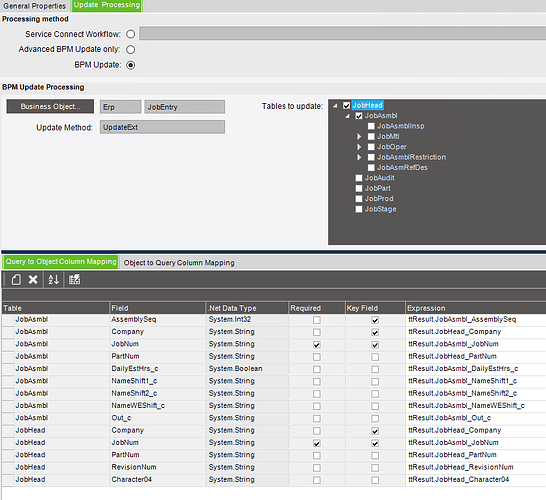
Task: Expand the JobMtl tree node
Action: point(359,136)
